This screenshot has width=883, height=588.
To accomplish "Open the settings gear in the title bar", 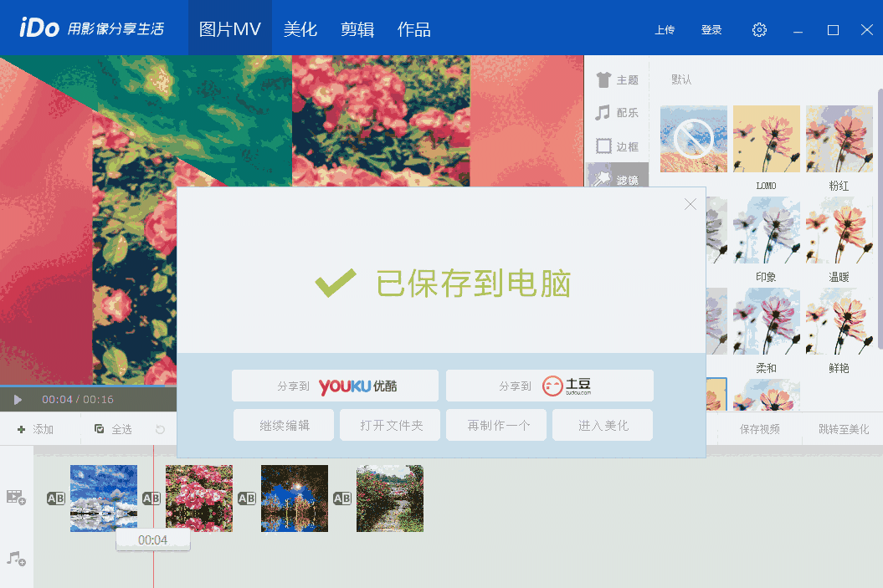I will (x=758, y=29).
